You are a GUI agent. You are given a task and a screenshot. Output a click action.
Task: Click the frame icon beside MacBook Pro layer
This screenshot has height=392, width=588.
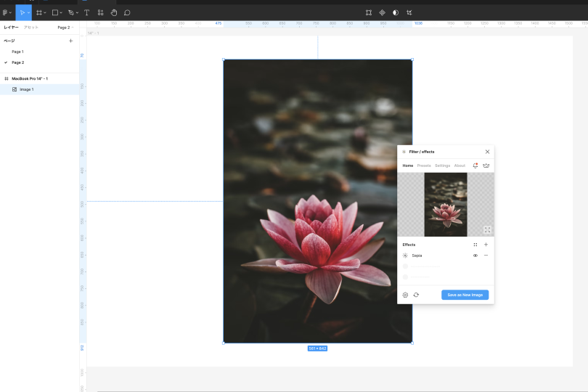point(7,79)
